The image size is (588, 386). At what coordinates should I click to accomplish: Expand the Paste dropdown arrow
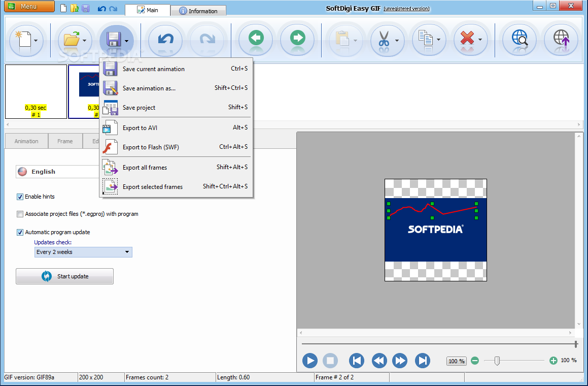point(355,41)
